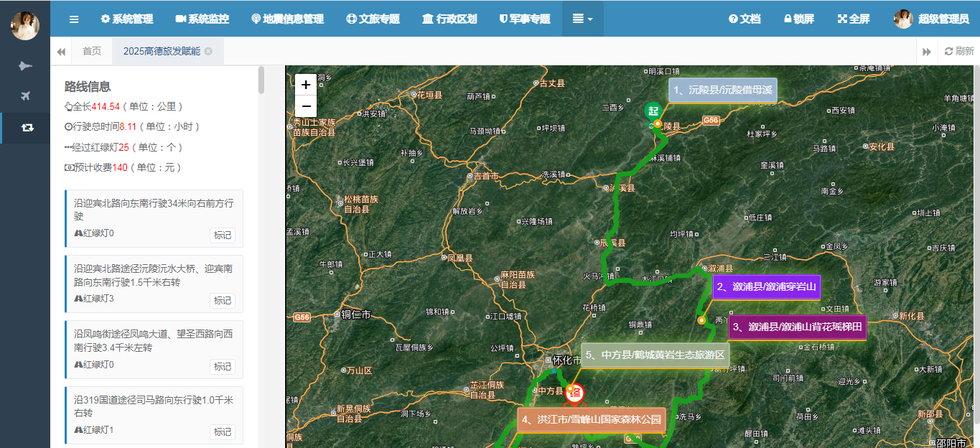
Task: Select route step 沿迎宾北路向东南行驶34米
Action: point(154,219)
